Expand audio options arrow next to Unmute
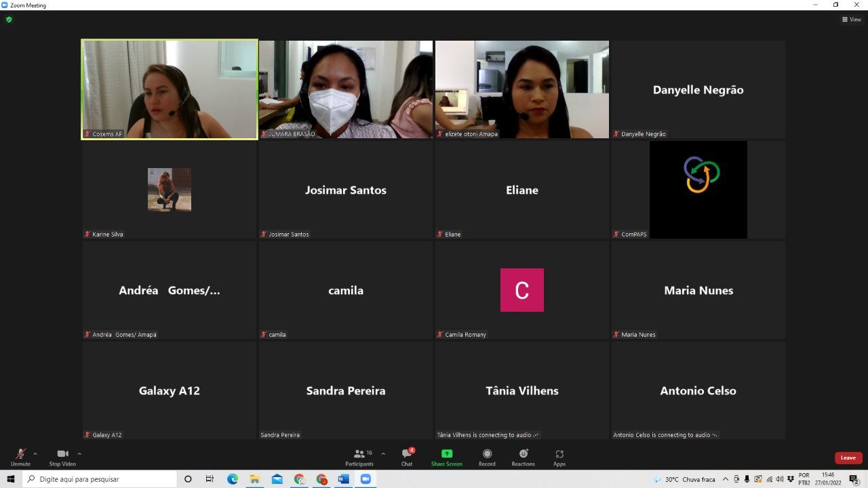 (35, 453)
